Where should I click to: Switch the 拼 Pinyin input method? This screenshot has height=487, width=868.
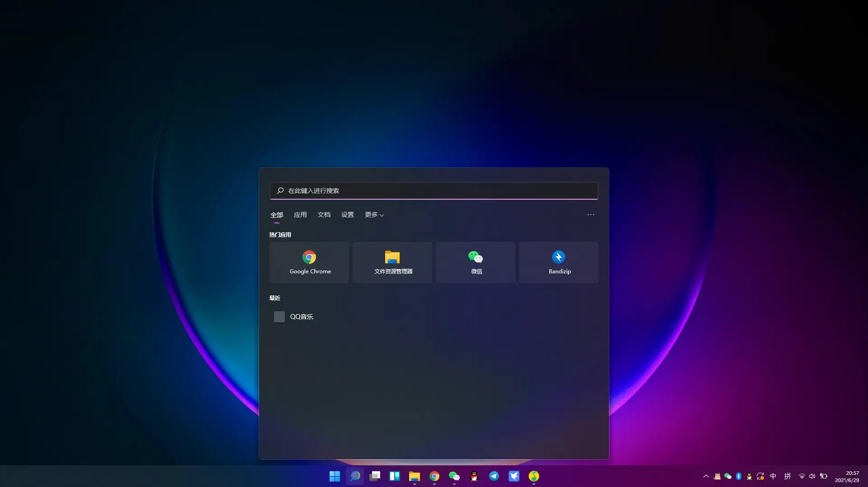(x=788, y=476)
